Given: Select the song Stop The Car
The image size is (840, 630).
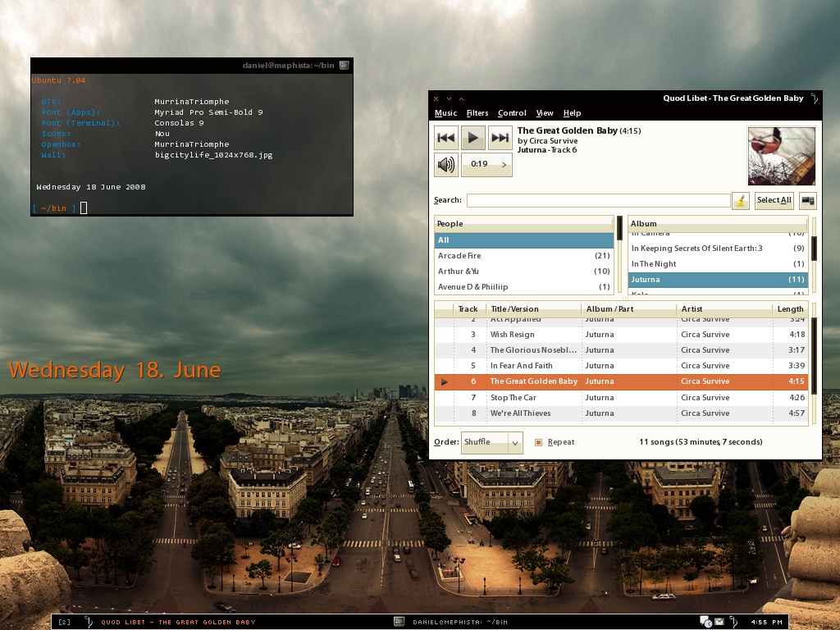Looking at the screenshot, I should point(621,398).
